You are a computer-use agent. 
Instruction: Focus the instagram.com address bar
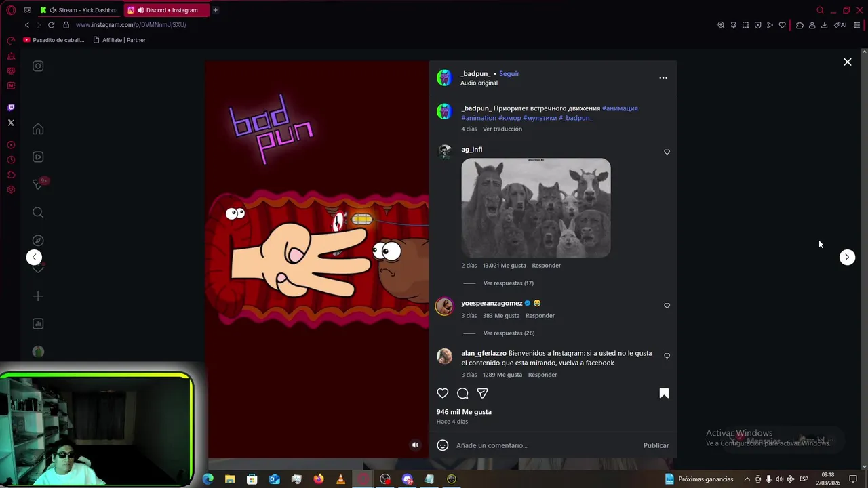[131, 25]
